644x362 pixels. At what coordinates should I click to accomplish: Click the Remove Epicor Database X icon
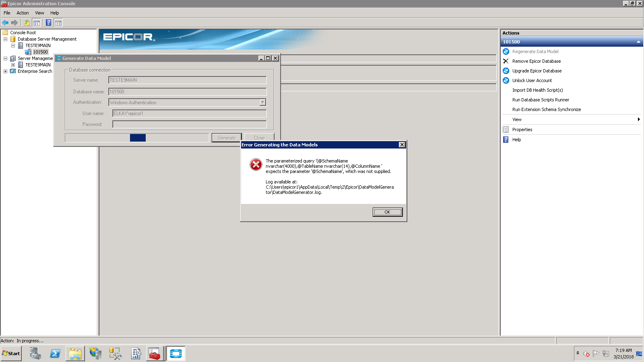[x=506, y=61]
